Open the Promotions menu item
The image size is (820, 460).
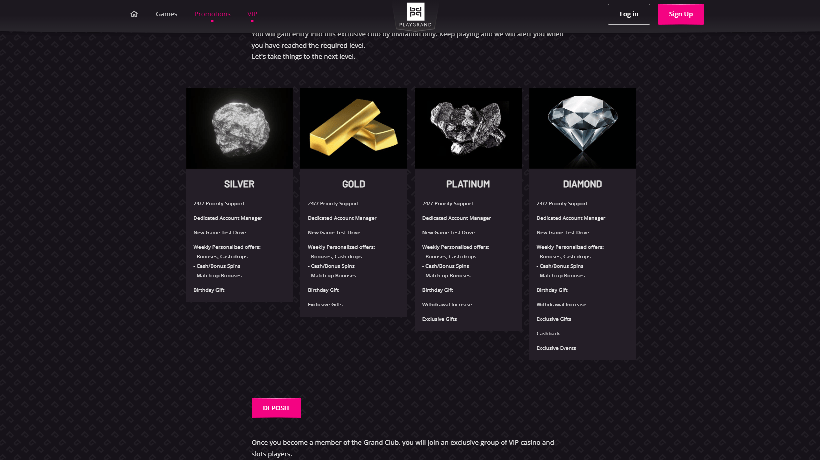(x=212, y=14)
